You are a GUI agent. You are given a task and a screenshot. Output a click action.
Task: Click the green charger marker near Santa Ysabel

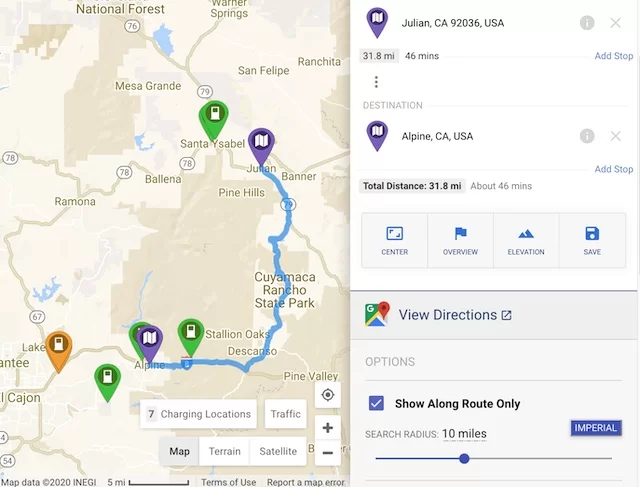pyautogui.click(x=213, y=118)
